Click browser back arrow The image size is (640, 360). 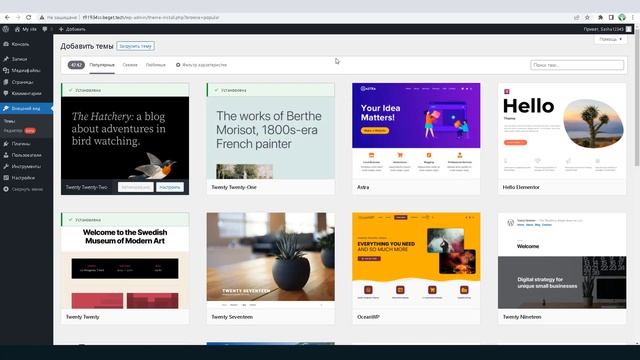tap(7, 18)
